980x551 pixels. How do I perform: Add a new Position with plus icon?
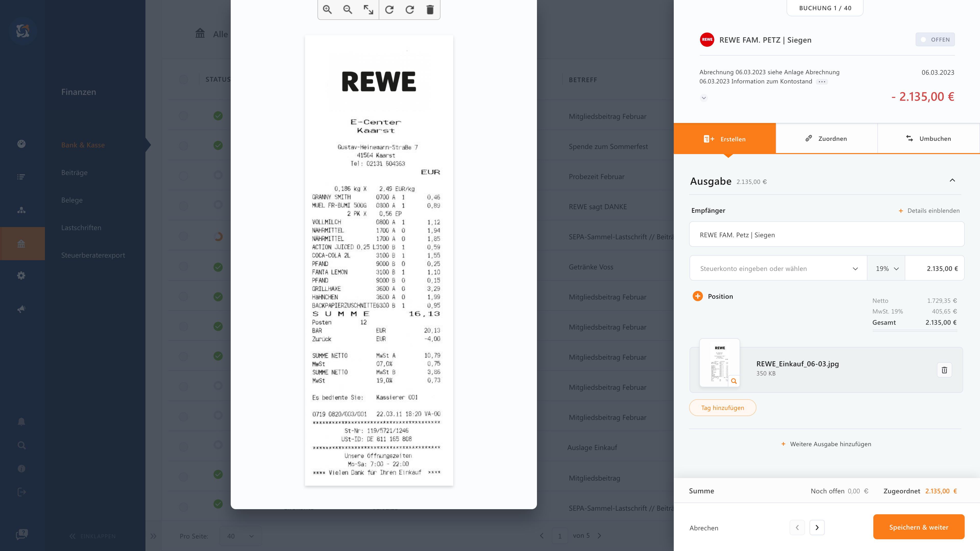pos(698,296)
